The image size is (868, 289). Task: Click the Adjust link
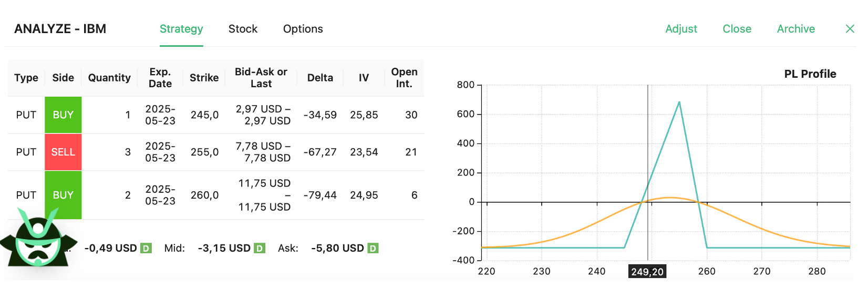pyautogui.click(x=681, y=29)
